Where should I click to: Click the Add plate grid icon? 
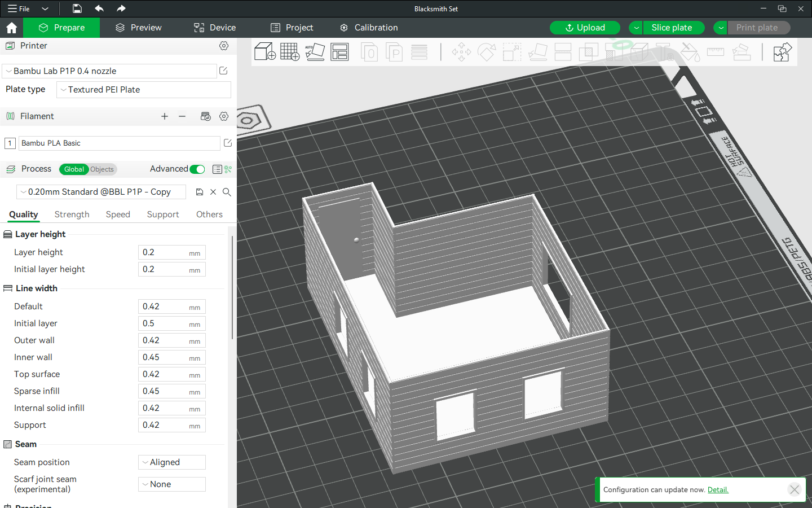pos(290,52)
